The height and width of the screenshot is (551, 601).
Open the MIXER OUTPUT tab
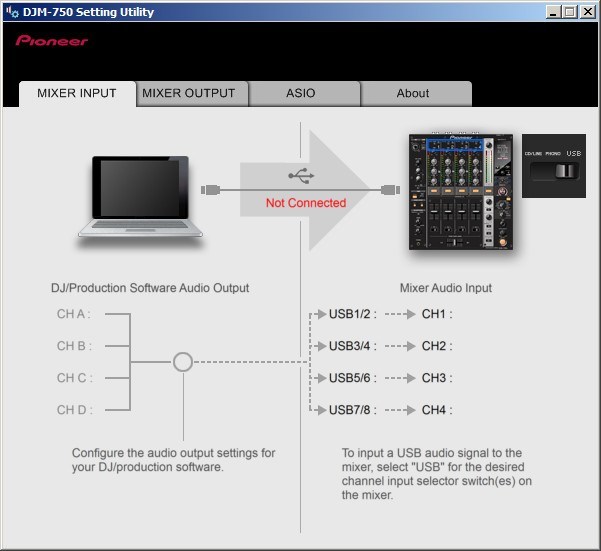(192, 93)
